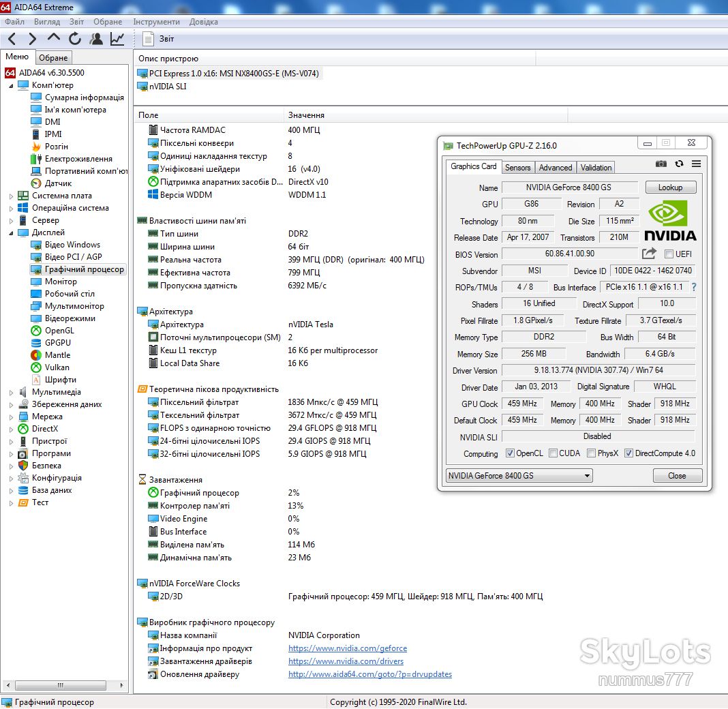Expand the Сервер tree node
This screenshot has width=728, height=709.
point(11,221)
